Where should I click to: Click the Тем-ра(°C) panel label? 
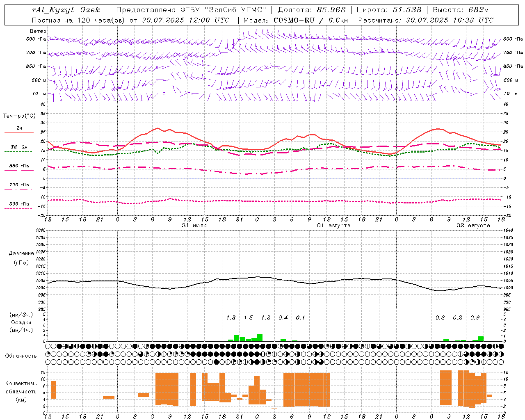(x=19, y=116)
